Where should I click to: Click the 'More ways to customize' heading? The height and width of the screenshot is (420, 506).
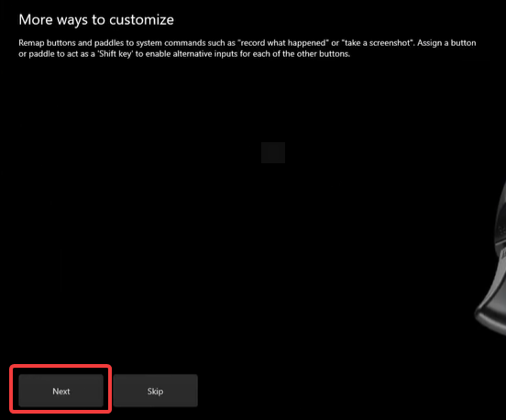tap(96, 19)
